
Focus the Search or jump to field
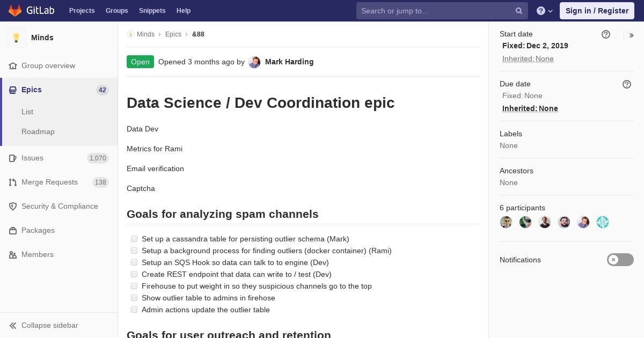tap(435, 11)
